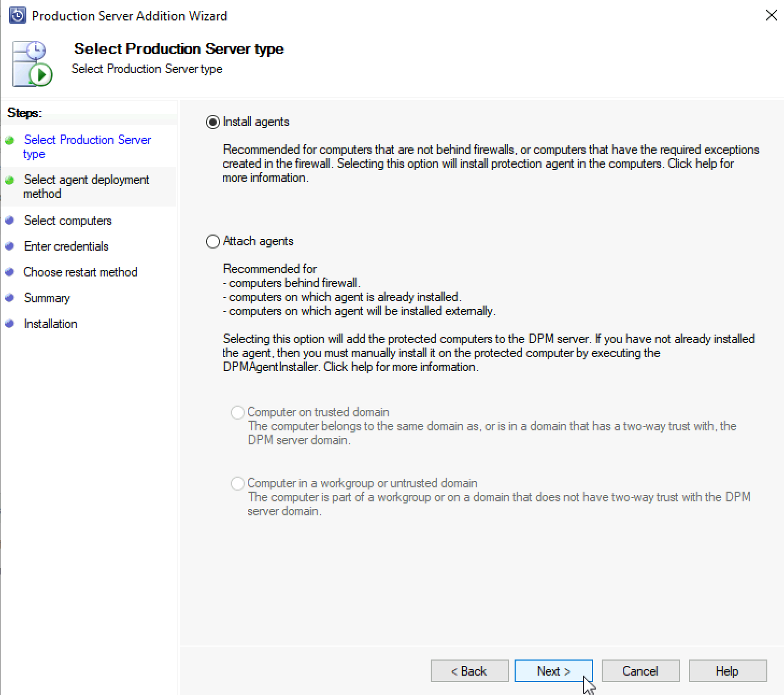Open the Select computers step
Viewport: 784px width, 695px height.
(68, 221)
